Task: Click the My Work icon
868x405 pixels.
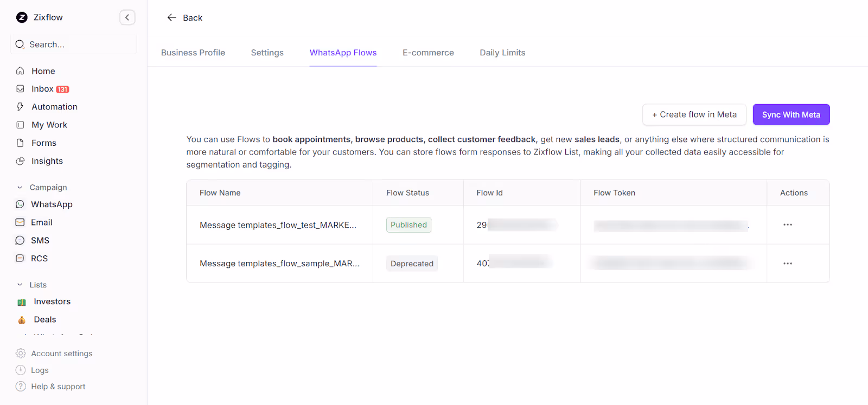Action: [20, 125]
